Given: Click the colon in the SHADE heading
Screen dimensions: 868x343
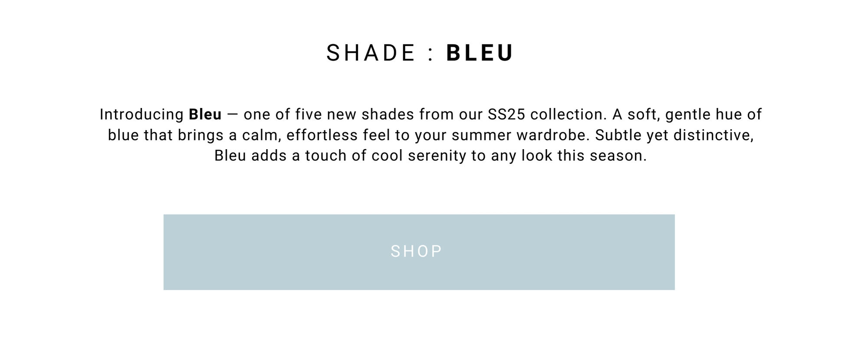Looking at the screenshot, I should [x=431, y=54].
